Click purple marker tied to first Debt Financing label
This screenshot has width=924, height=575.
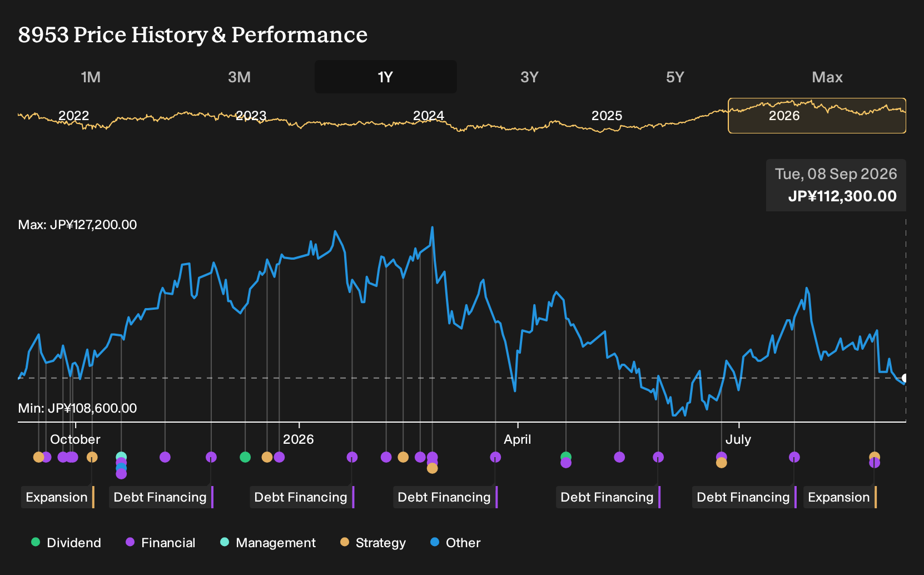pos(211,457)
